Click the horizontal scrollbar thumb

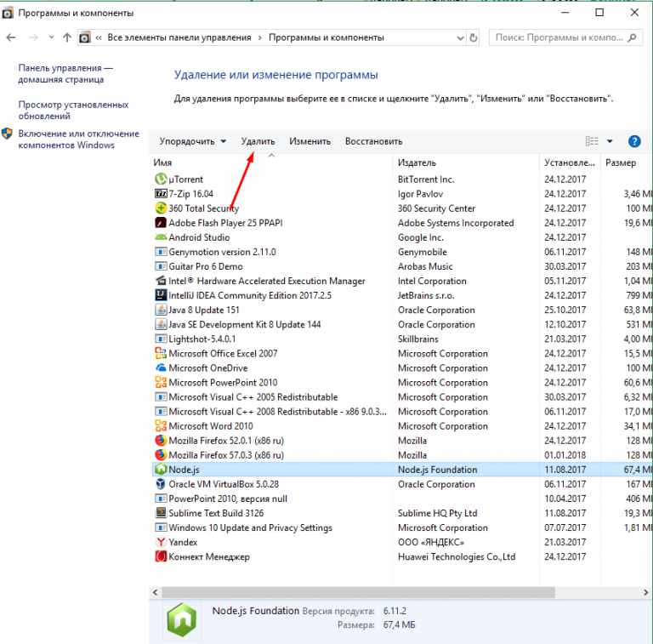coord(358,592)
